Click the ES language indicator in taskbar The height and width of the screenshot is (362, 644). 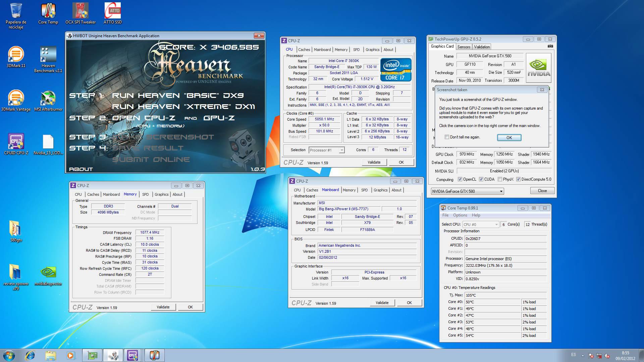pos(574,355)
